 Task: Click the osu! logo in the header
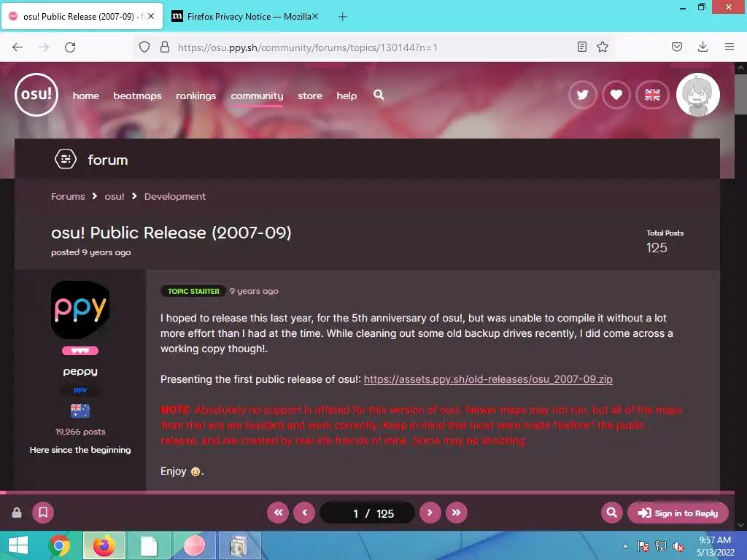tap(36, 95)
